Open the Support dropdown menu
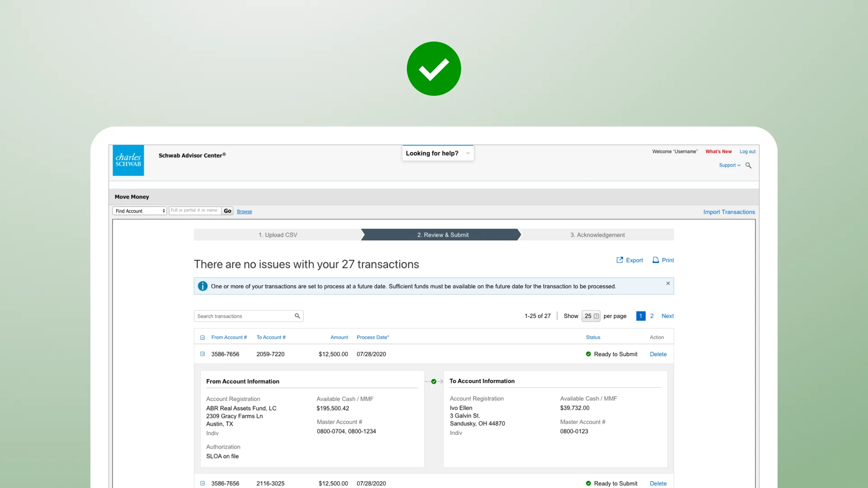 tap(729, 165)
